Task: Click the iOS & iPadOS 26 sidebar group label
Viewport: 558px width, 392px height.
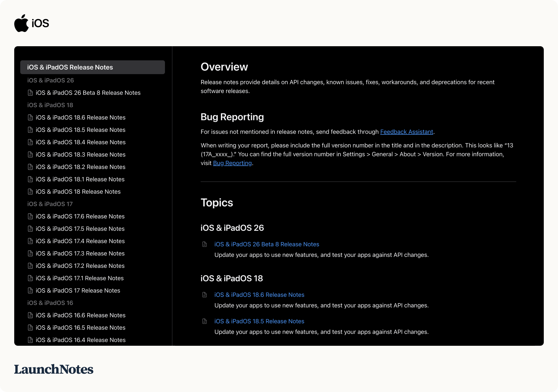Action: coord(50,80)
